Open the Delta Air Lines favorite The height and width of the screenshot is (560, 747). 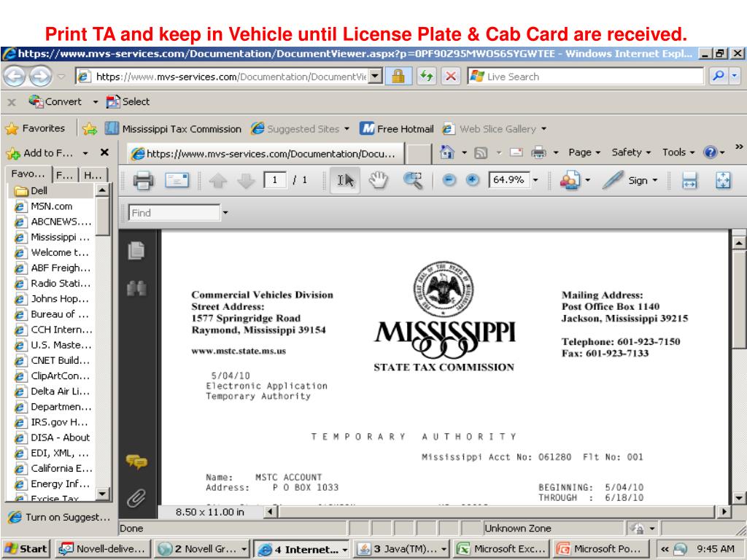(x=53, y=392)
